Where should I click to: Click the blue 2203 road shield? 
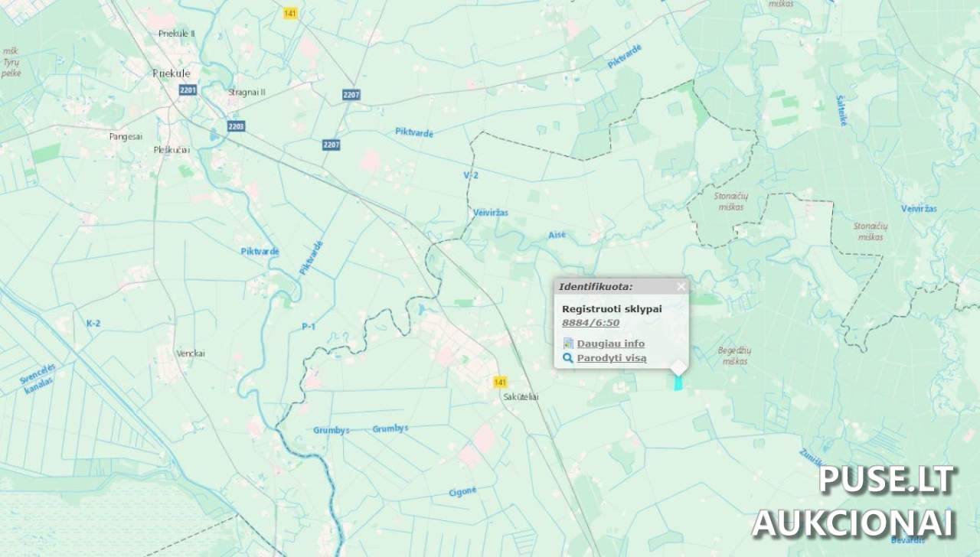[236, 125]
